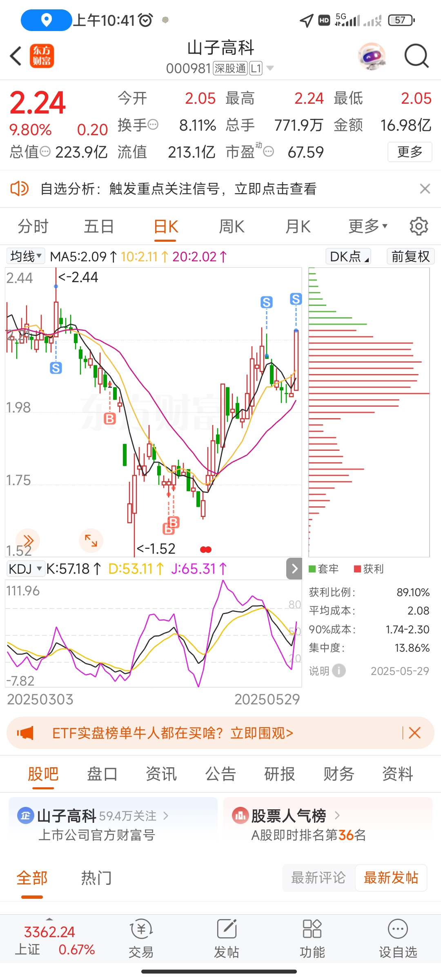Select the 热门 posts filter

point(96,878)
